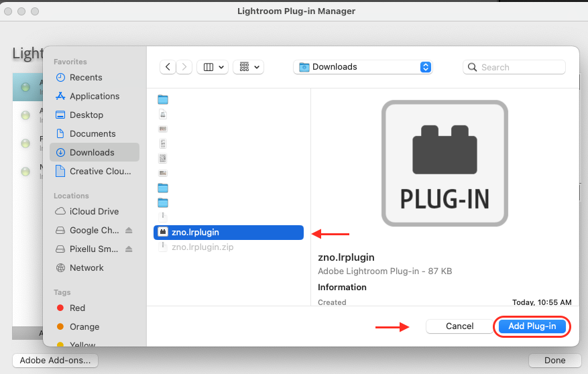The width and height of the screenshot is (588, 374).
Task: Click into the Search field
Action: coord(514,67)
